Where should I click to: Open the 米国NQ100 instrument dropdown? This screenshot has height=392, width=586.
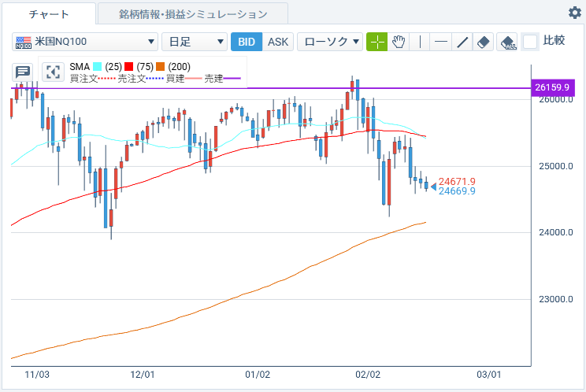(x=85, y=42)
